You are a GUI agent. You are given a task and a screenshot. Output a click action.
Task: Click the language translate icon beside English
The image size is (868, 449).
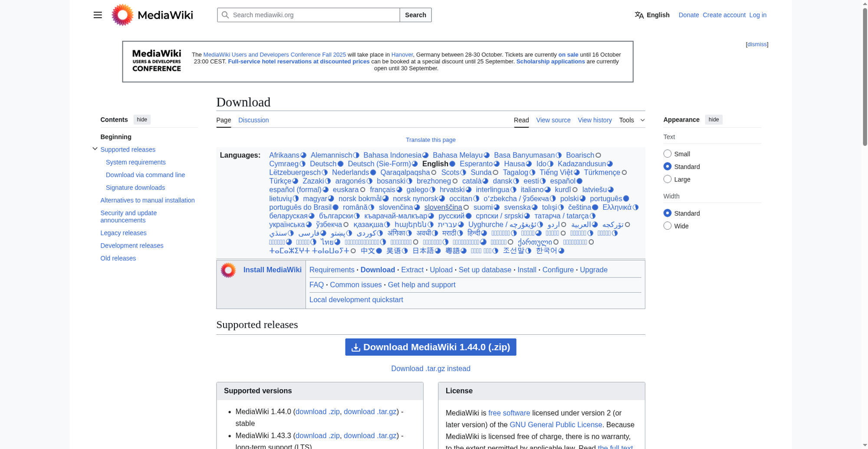639,15
